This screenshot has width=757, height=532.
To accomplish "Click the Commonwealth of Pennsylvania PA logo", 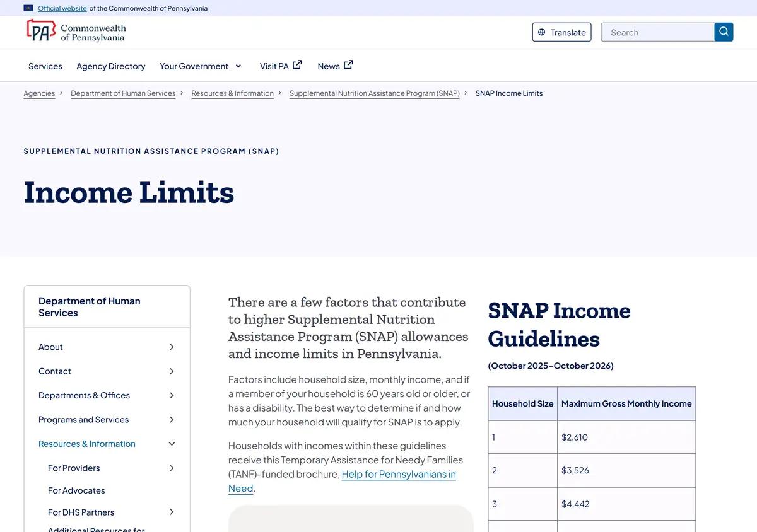I will click(76, 31).
